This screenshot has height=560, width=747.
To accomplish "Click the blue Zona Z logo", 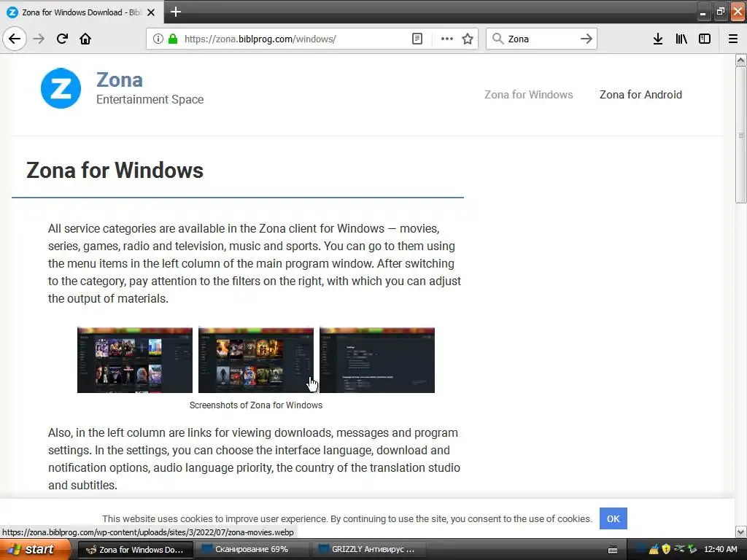I will coord(61,88).
